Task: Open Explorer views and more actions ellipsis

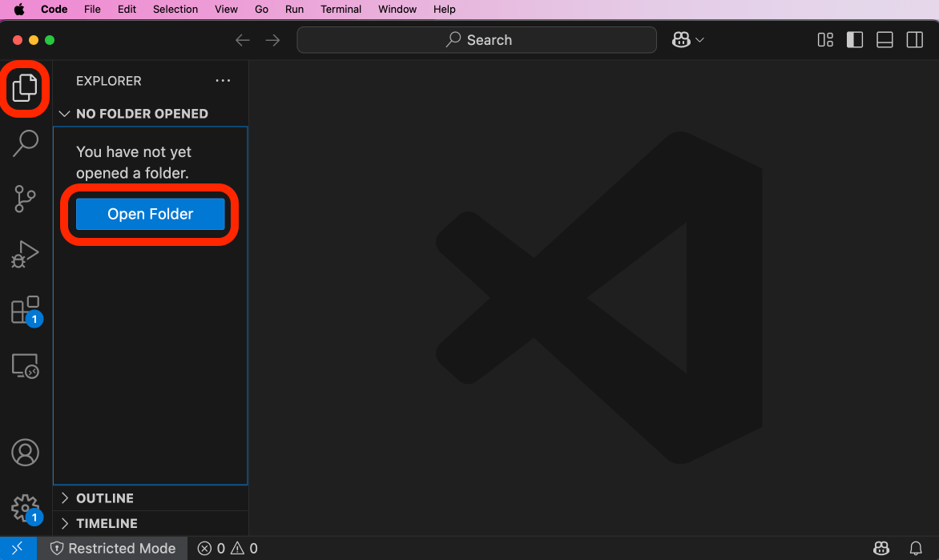Action: (223, 81)
